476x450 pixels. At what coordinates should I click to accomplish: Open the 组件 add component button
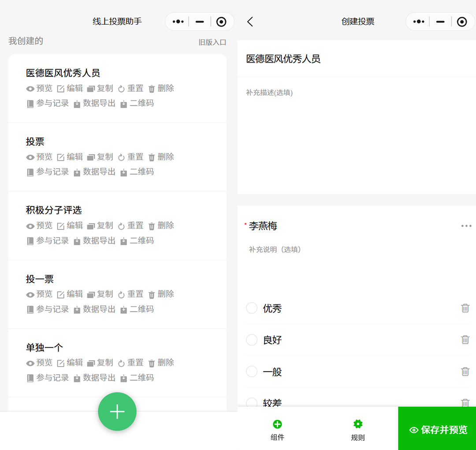(x=277, y=430)
